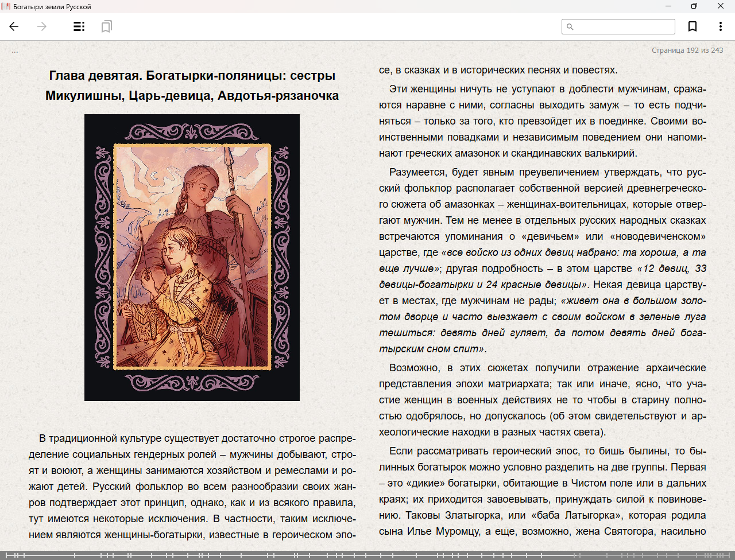735x560 pixels.
Task: Restore down the reader window
Action: pyautogui.click(x=694, y=6)
